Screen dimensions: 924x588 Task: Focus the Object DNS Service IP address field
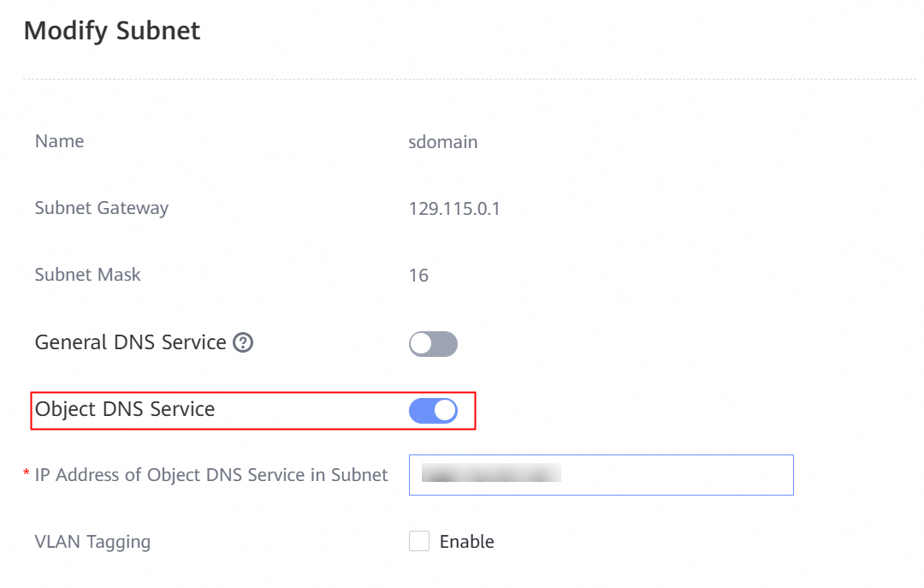point(601,475)
